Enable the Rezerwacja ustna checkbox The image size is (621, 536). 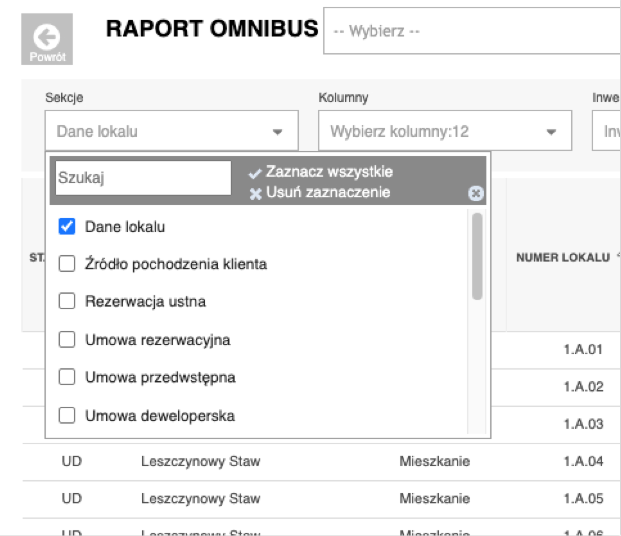(x=67, y=301)
